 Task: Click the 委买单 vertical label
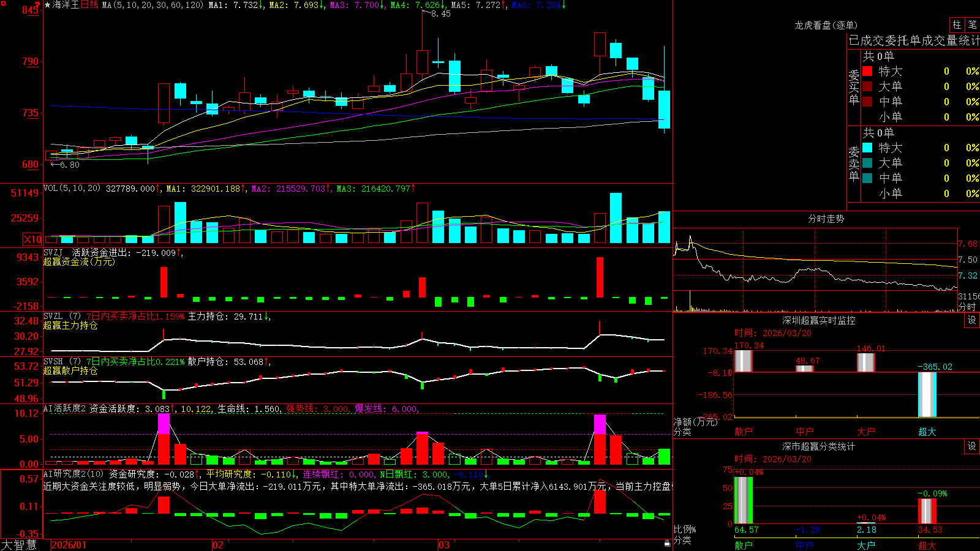(854, 88)
